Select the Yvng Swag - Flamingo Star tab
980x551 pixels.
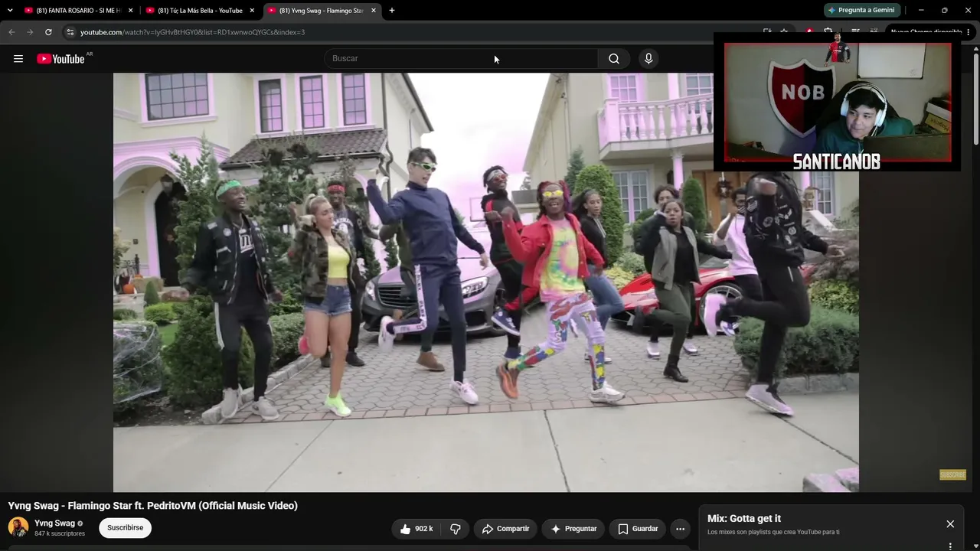[x=322, y=11]
